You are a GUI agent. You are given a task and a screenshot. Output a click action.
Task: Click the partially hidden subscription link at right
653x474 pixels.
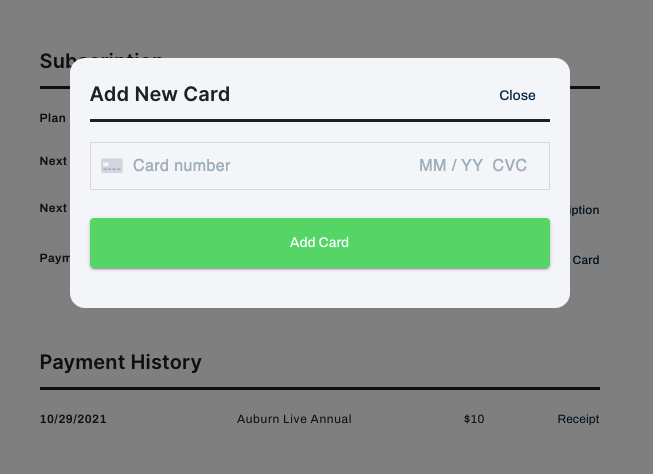pos(585,210)
